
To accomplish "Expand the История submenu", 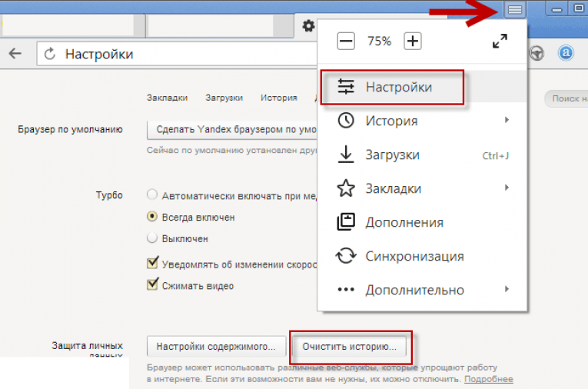I will coord(507,121).
